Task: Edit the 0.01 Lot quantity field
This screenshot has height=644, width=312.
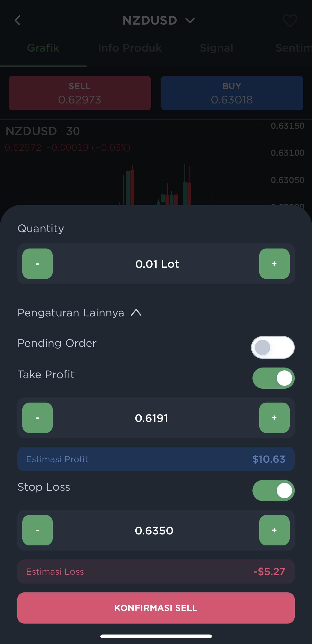Action: tap(157, 264)
